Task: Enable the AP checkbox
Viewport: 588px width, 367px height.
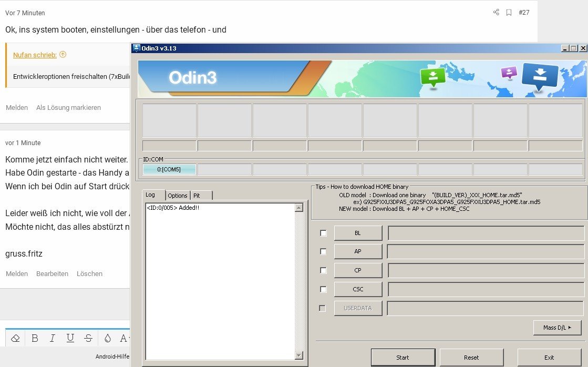Action: coord(323,251)
